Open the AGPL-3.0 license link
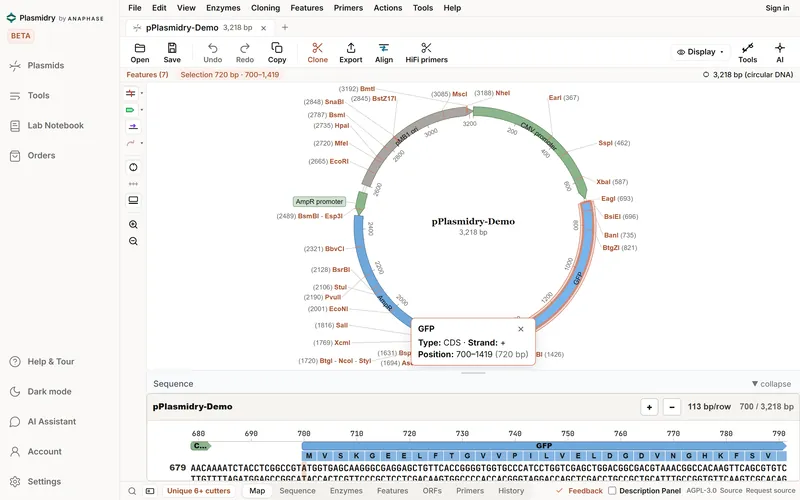 (701, 491)
